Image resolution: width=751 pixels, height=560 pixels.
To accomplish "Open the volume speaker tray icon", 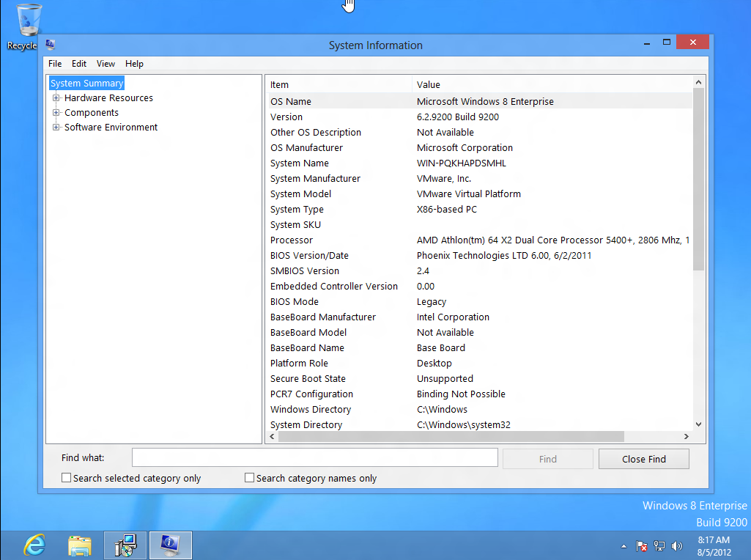I will pyautogui.click(x=677, y=545).
